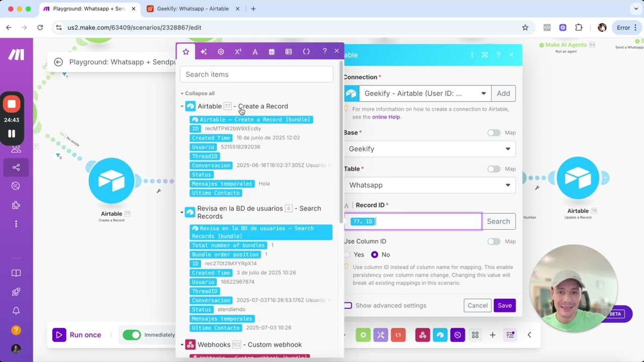Open orange help question icon in sidebar
This screenshot has width=644, height=362.
click(16, 330)
